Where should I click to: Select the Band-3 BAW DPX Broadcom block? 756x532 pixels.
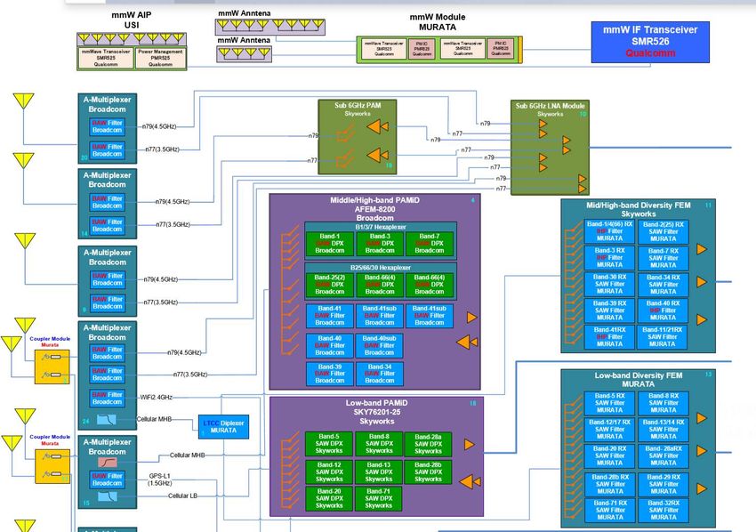pyautogui.click(x=380, y=244)
